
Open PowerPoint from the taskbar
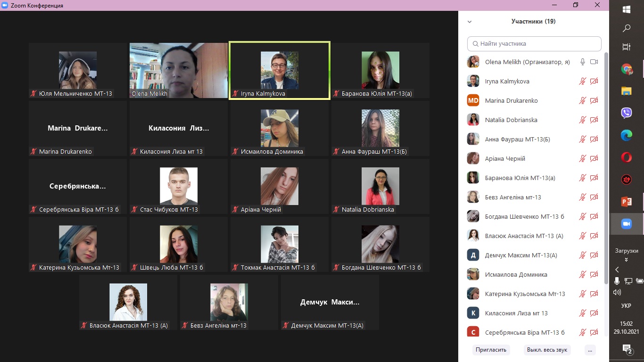627,202
